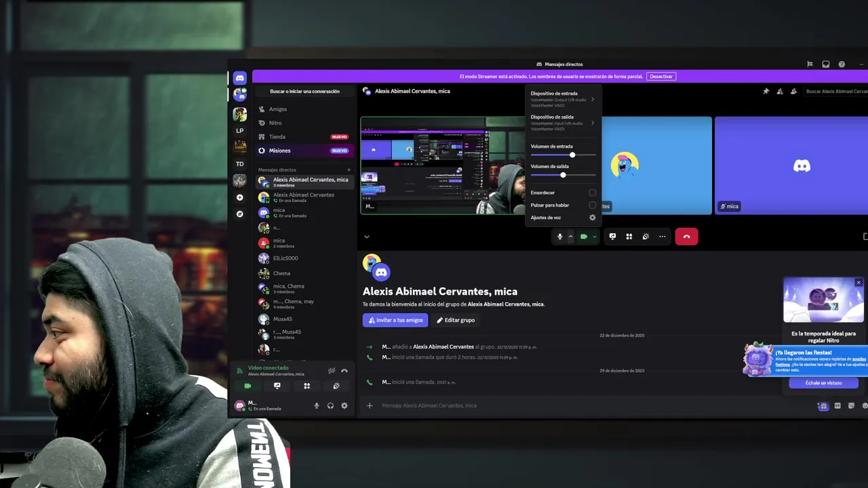This screenshot has height=488, width=868.
Task: Turn off camera in call controls
Action: [x=583, y=237]
